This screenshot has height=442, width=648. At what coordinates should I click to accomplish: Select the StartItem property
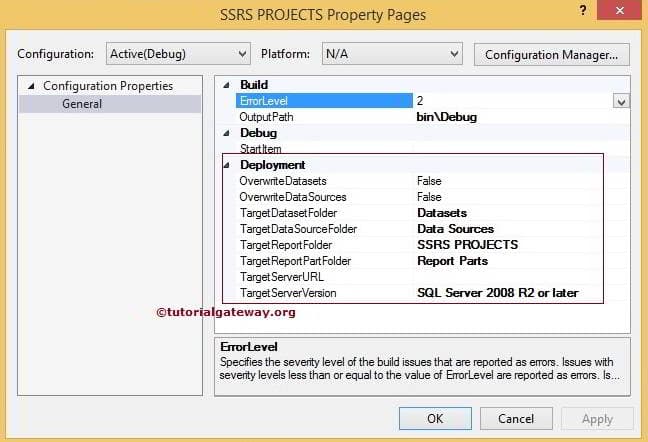[x=260, y=149]
